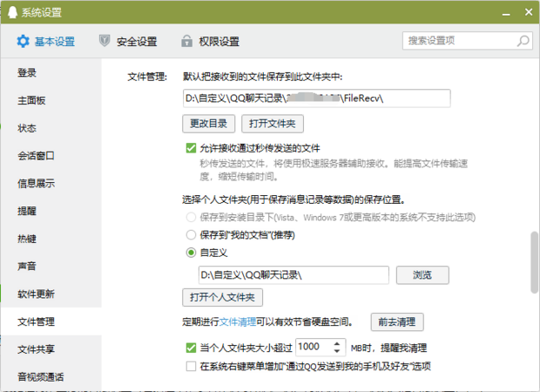Go to 热键 settings in sidebar
The height and width of the screenshot is (392, 540).
(27, 239)
